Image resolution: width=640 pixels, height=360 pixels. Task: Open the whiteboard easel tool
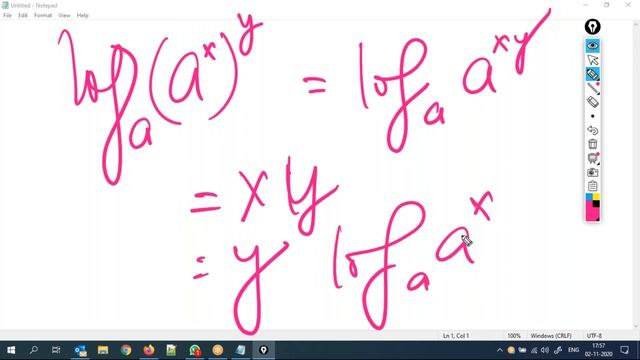593,158
